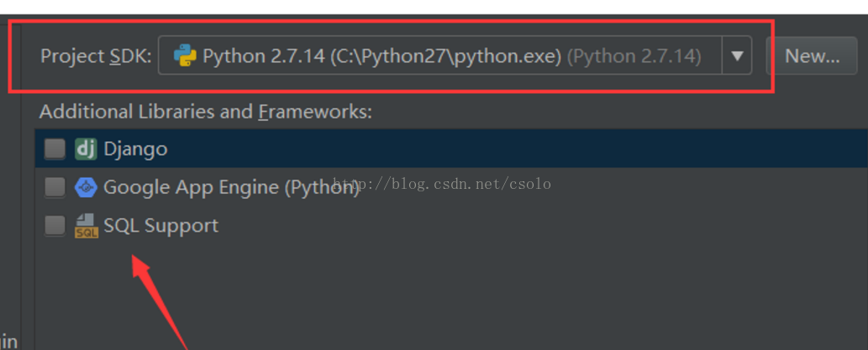The height and width of the screenshot is (350, 868).
Task: Tick the Google App Engine checkbox
Action: tap(55, 187)
